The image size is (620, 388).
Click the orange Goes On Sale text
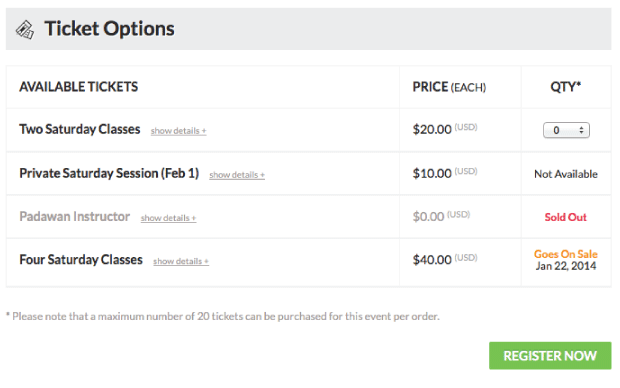565,254
